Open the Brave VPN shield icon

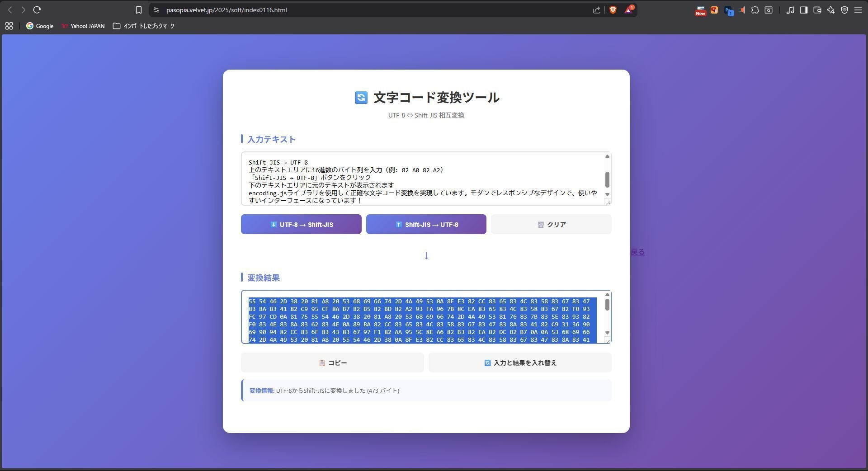[844, 10]
